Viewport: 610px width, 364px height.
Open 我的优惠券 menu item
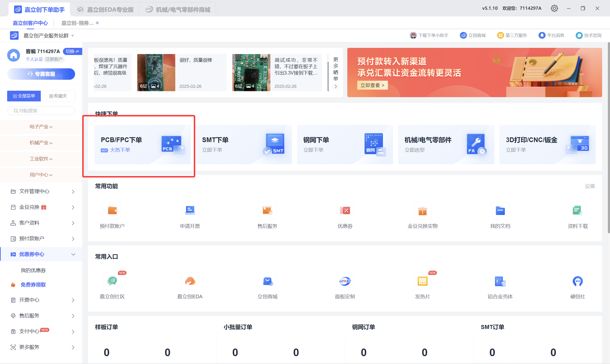33,270
